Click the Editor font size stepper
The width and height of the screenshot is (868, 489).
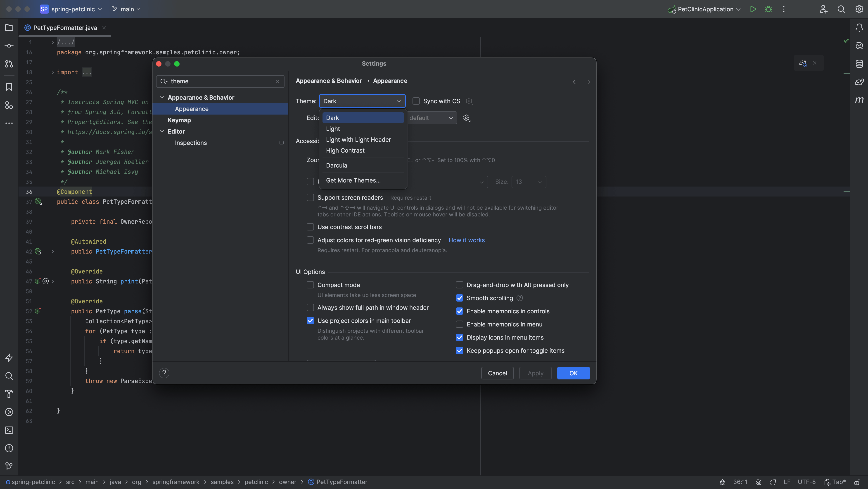pos(540,182)
